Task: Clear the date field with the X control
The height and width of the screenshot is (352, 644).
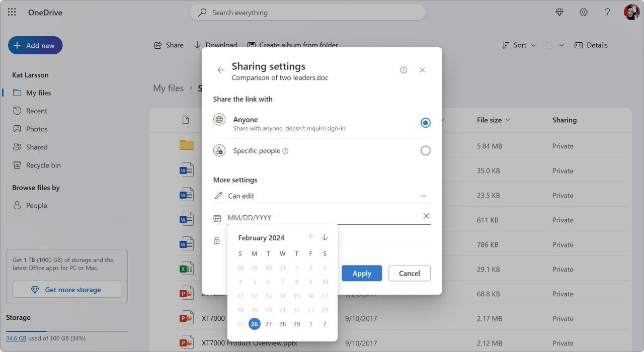Action: [426, 216]
